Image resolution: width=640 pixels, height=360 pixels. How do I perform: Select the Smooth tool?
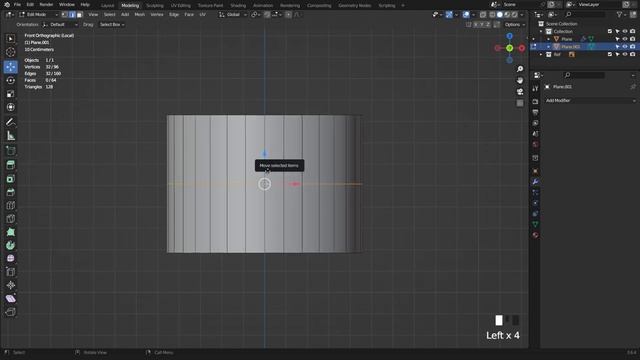point(11,259)
